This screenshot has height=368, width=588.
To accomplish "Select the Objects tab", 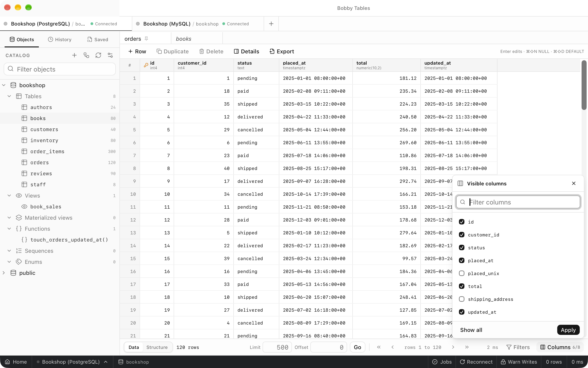I will click(x=22, y=39).
